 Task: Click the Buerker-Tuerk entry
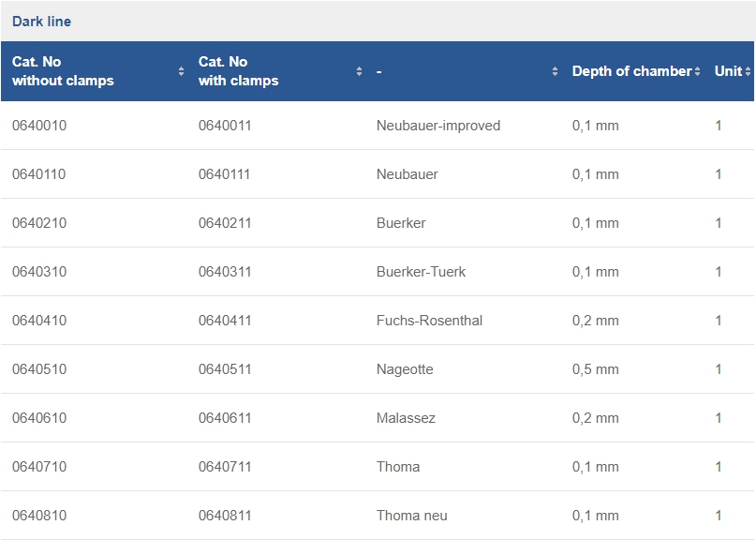pyautogui.click(x=421, y=272)
